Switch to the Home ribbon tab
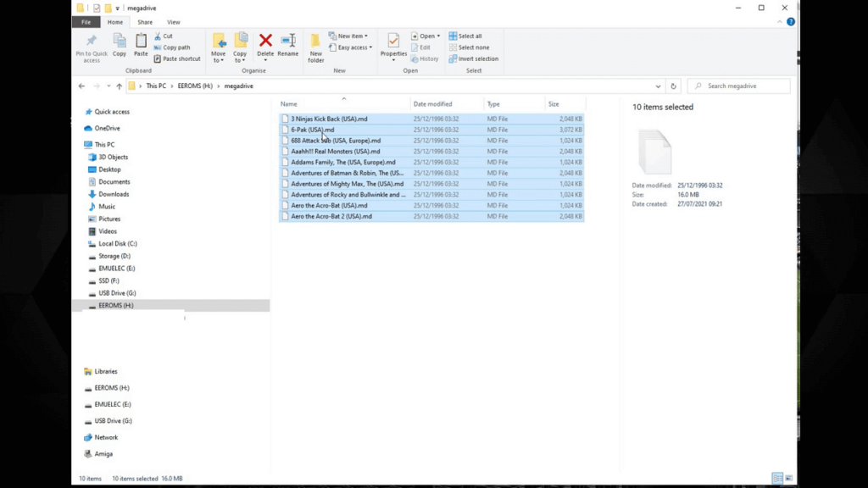 [115, 22]
